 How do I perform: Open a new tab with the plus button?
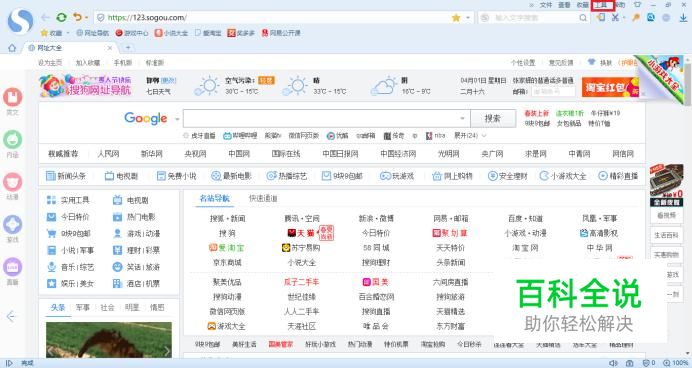128,48
